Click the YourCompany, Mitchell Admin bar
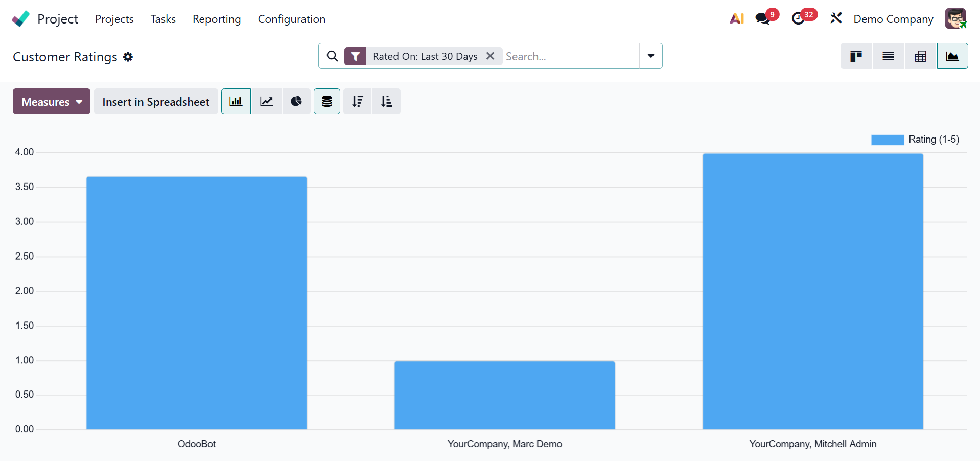Viewport: 980px width, 461px height. 813,291
